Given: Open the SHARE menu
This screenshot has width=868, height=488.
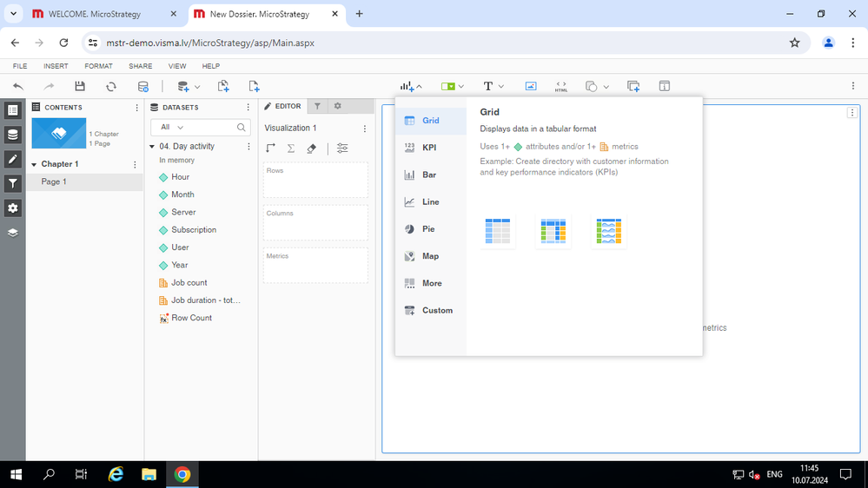Looking at the screenshot, I should [x=141, y=66].
